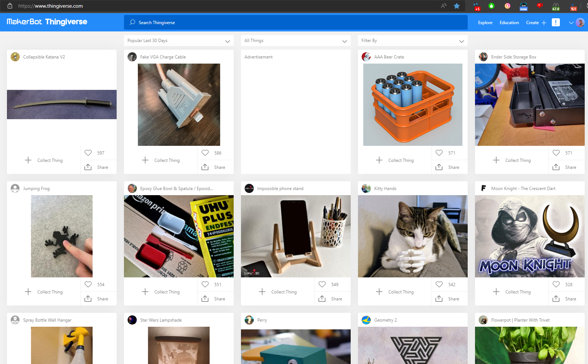
Task: Click Collect Thing for Kitty Hands
Action: tap(395, 292)
